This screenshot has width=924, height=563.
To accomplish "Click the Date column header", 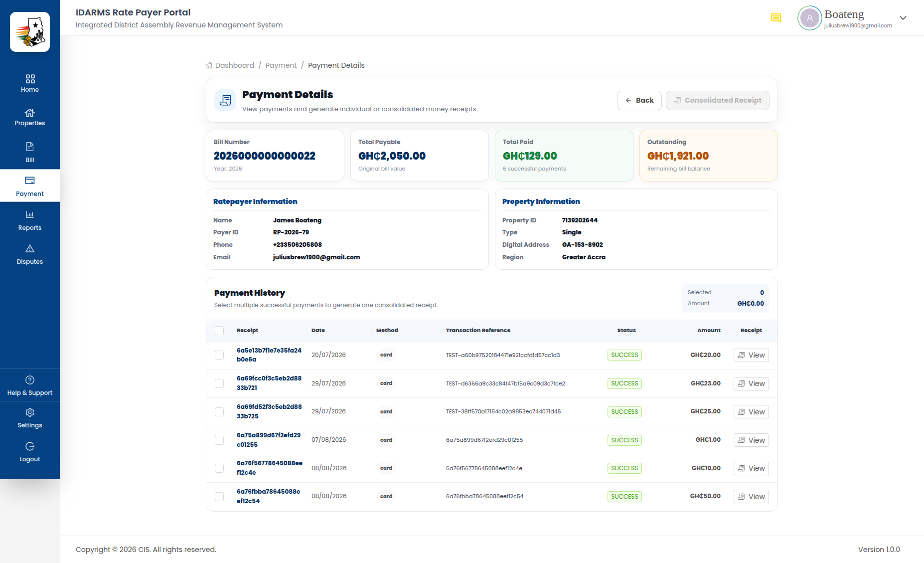I will [318, 331].
